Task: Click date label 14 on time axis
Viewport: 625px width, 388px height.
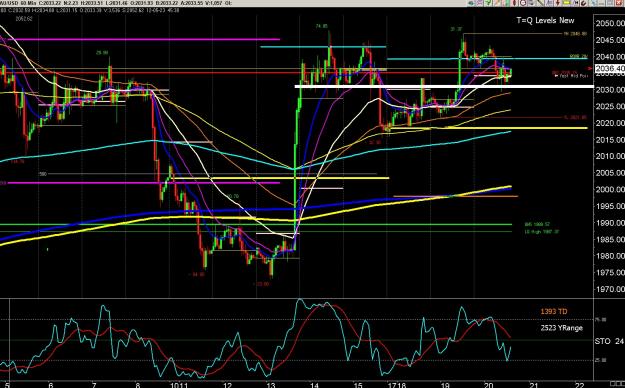Action: 314,385
